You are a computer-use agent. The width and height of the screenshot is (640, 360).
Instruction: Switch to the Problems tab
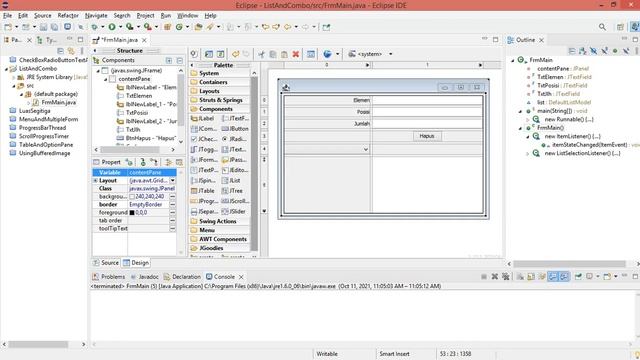[x=109, y=277]
